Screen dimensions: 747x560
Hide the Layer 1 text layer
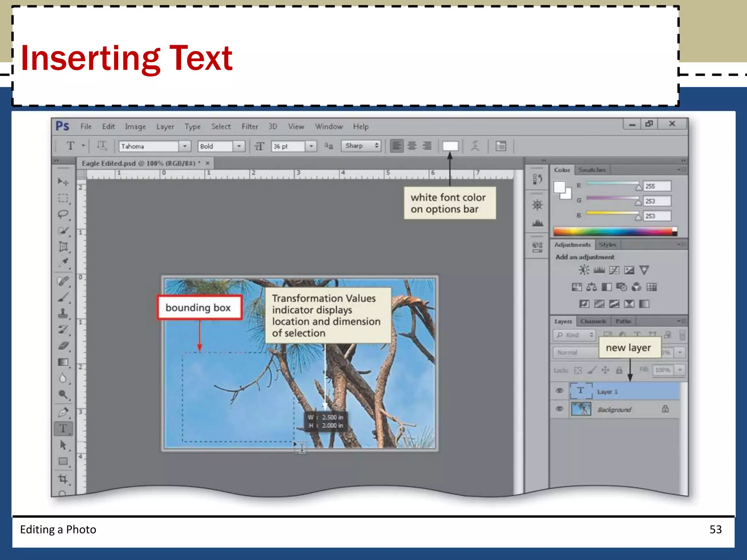[559, 391]
